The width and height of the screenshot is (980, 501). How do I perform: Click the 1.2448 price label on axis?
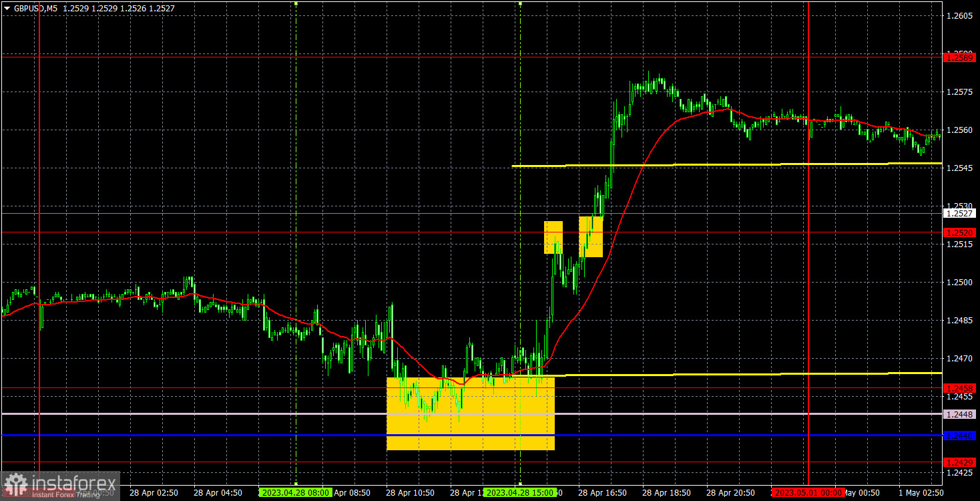pos(960,414)
